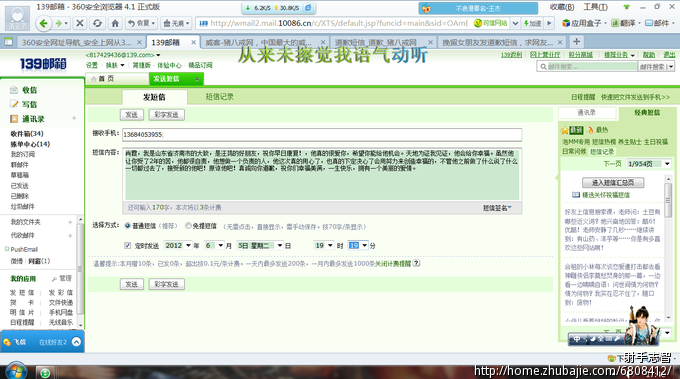The height and width of the screenshot is (379, 680).
Task: Close the 发送短信 green tab
Action: pyautogui.click(x=197, y=79)
